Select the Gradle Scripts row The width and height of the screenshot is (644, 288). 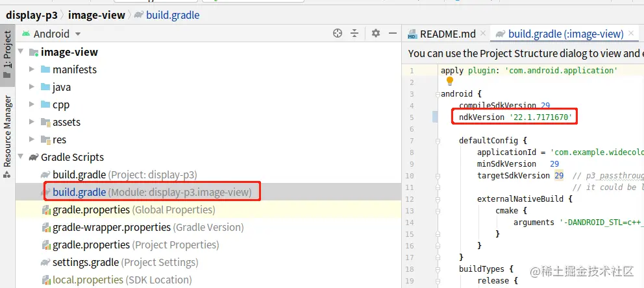pos(208,157)
